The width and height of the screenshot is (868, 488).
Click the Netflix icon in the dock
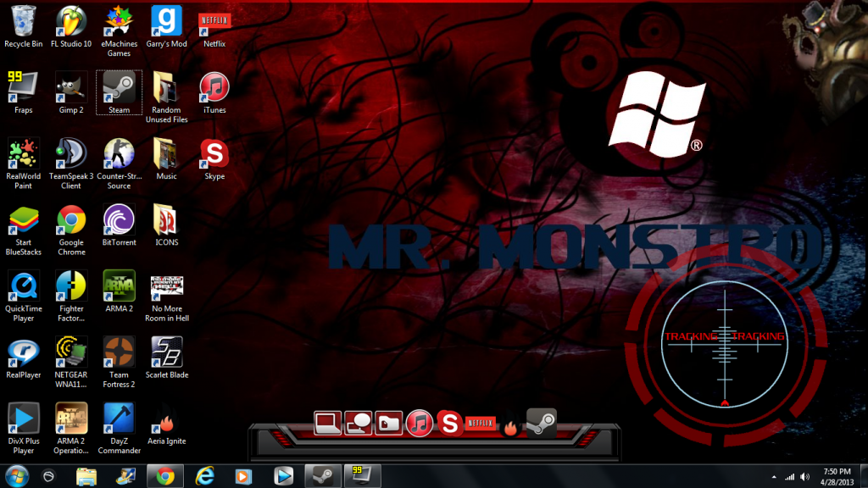click(x=480, y=422)
